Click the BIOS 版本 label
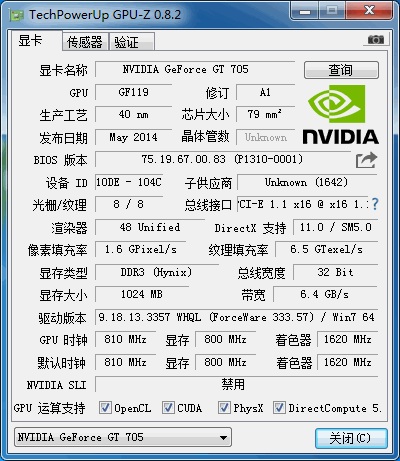Image resolution: width=400 pixels, height=461 pixels. tap(60, 160)
